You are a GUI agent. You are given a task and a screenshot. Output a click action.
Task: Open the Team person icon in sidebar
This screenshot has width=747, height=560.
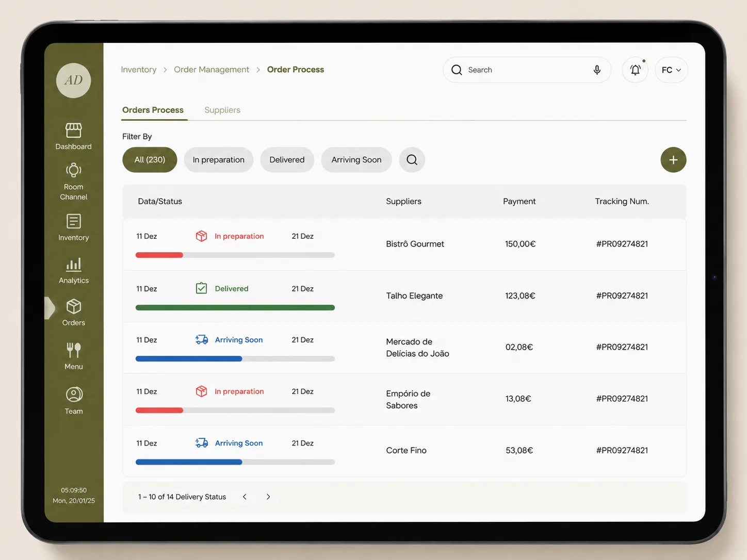point(74,394)
